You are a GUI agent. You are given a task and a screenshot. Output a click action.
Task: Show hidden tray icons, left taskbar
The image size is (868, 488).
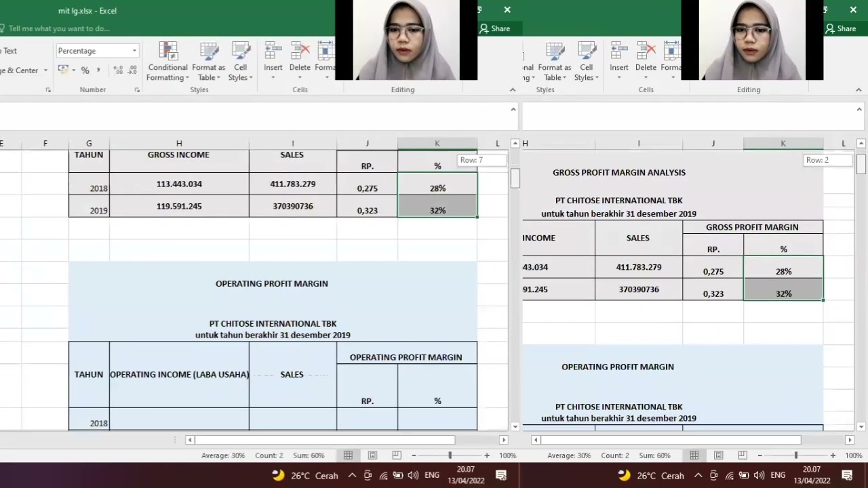352,475
